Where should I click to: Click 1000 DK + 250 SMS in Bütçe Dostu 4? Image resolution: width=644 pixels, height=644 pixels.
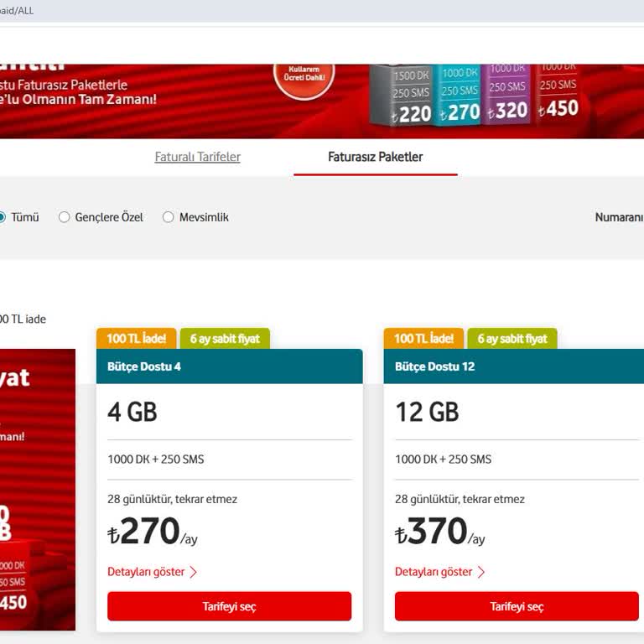point(156,460)
